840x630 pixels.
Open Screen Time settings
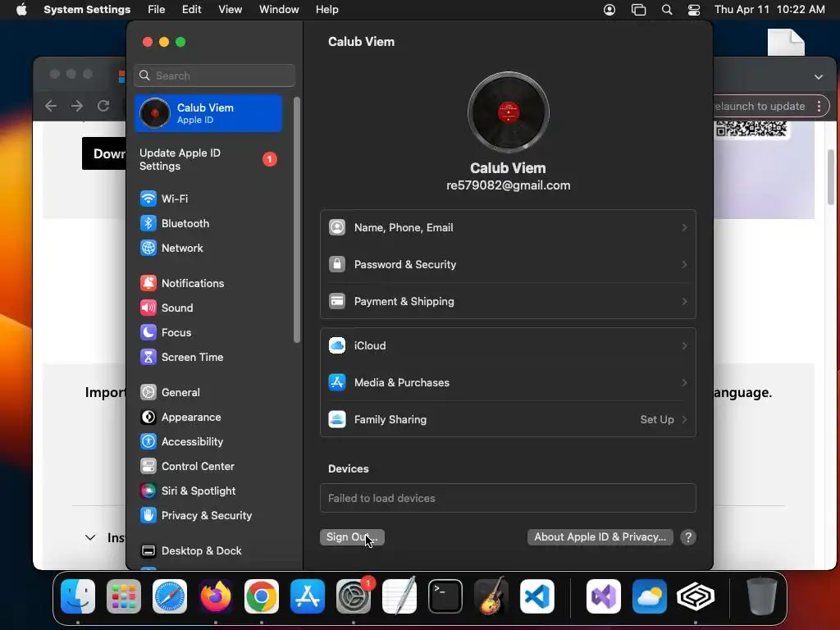181,358
